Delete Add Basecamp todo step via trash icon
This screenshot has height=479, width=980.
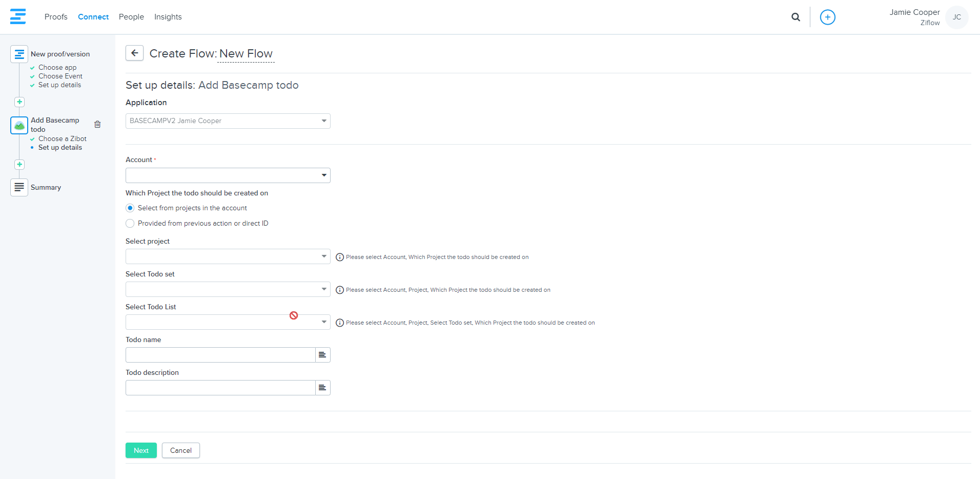click(x=97, y=124)
